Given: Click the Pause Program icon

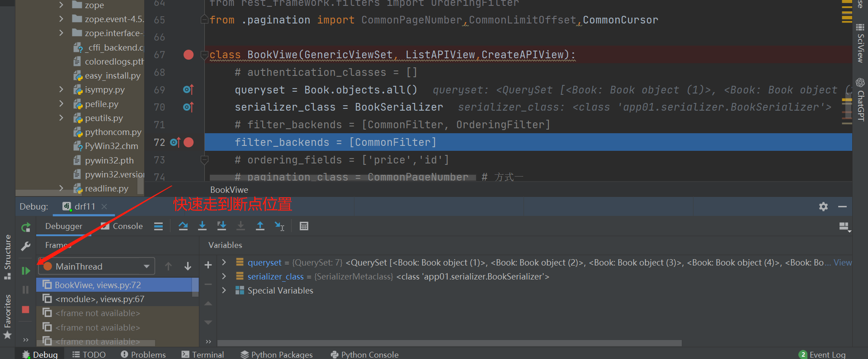Looking at the screenshot, I should [26, 290].
